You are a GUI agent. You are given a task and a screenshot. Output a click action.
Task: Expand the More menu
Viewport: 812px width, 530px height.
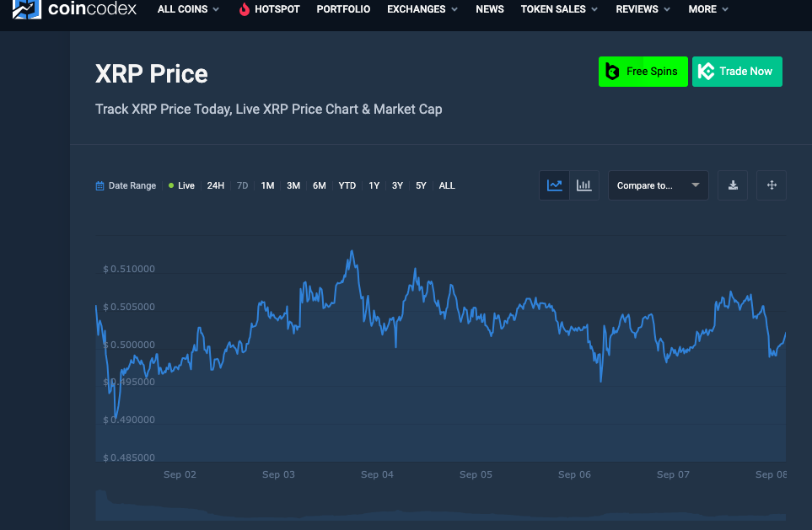pyautogui.click(x=708, y=9)
